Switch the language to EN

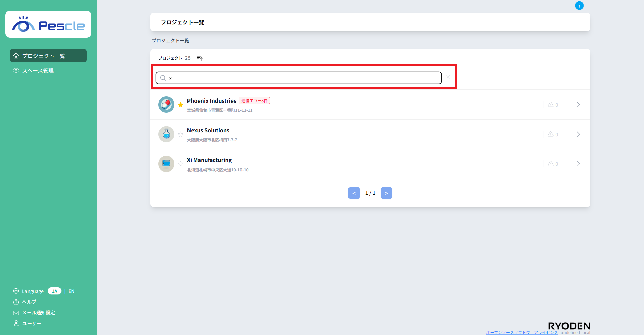[x=71, y=291]
